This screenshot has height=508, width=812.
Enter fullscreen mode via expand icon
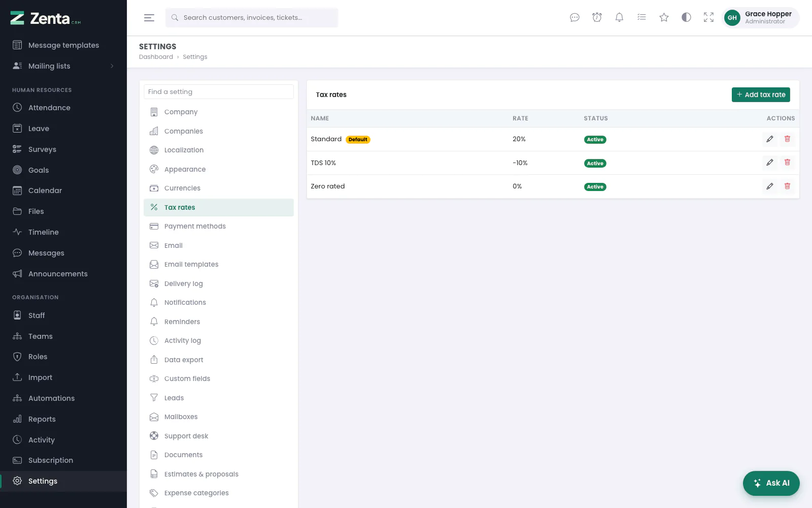coord(708,18)
